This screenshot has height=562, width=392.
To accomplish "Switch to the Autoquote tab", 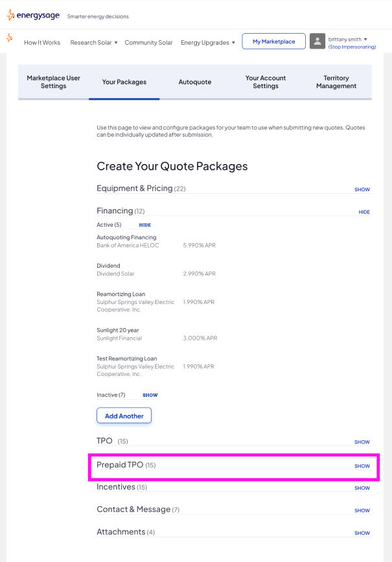I will (194, 83).
